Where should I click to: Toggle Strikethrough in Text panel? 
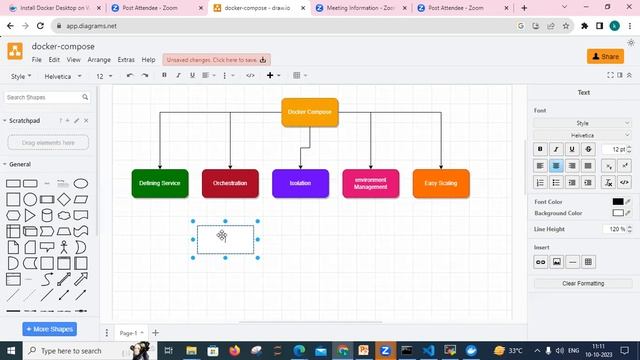click(588, 149)
